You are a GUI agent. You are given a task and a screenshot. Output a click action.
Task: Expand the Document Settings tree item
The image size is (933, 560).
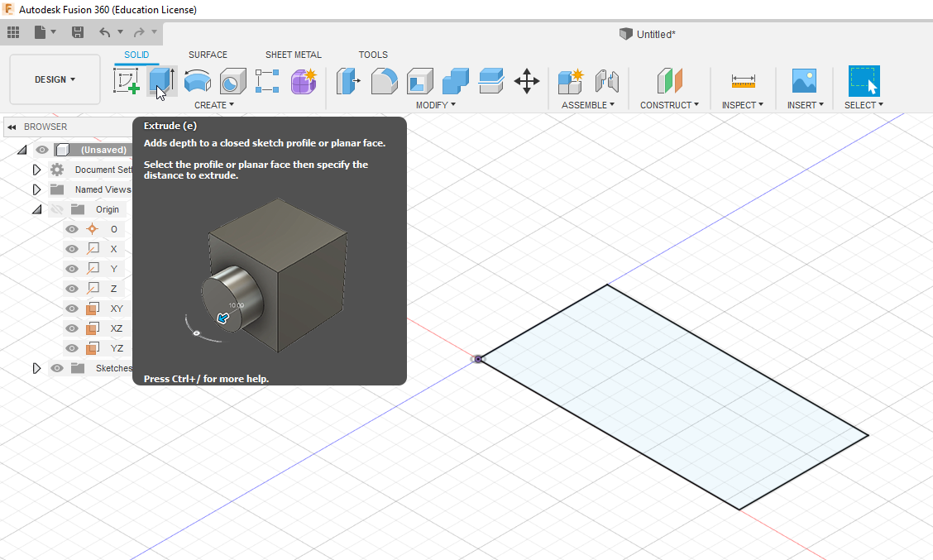pos(36,169)
